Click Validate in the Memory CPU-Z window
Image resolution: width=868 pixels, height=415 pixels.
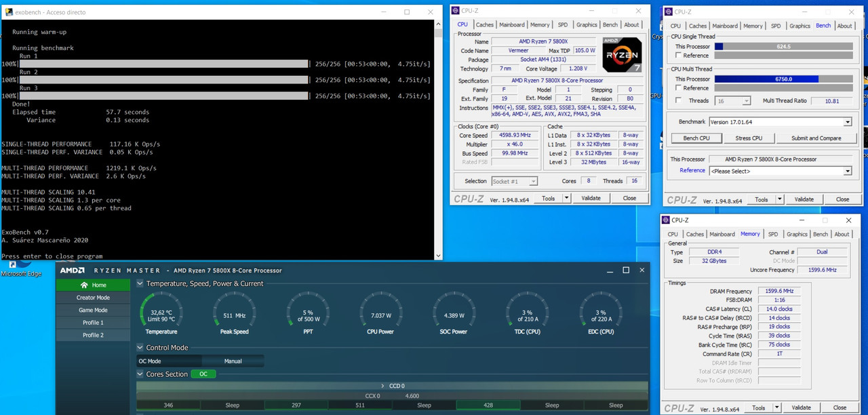[802, 408]
